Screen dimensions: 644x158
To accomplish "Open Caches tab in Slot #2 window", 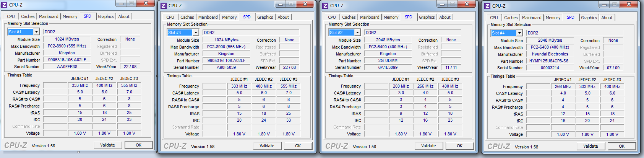I will point(349,17).
